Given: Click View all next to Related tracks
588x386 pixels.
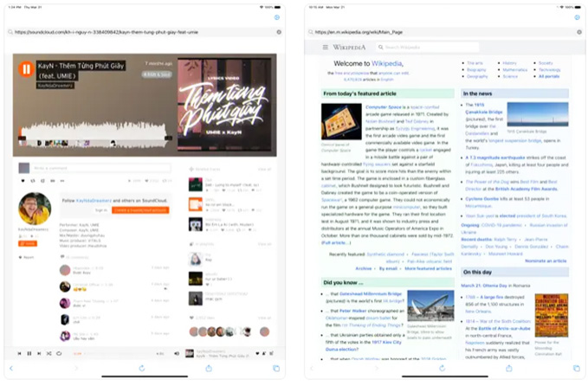Looking at the screenshot, I should [x=264, y=170].
